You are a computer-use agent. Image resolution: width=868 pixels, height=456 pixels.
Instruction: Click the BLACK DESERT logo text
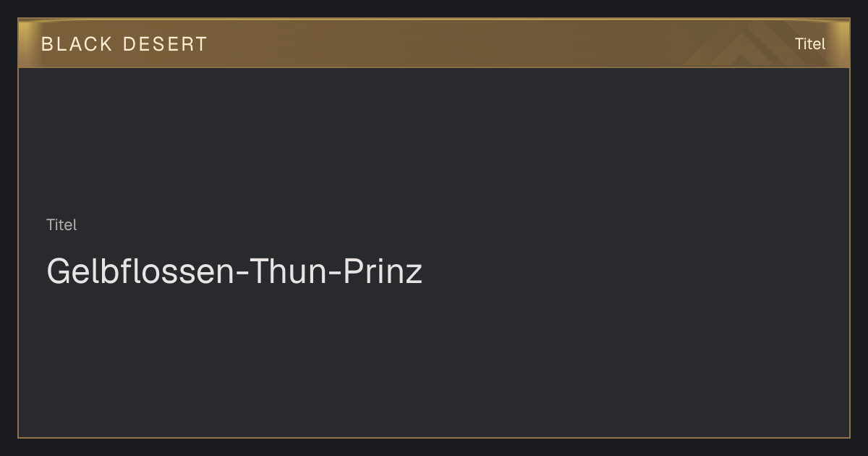coord(124,44)
